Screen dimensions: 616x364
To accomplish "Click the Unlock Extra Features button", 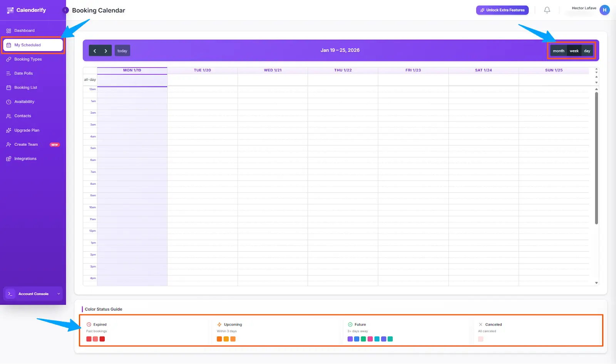I will [x=502, y=10].
